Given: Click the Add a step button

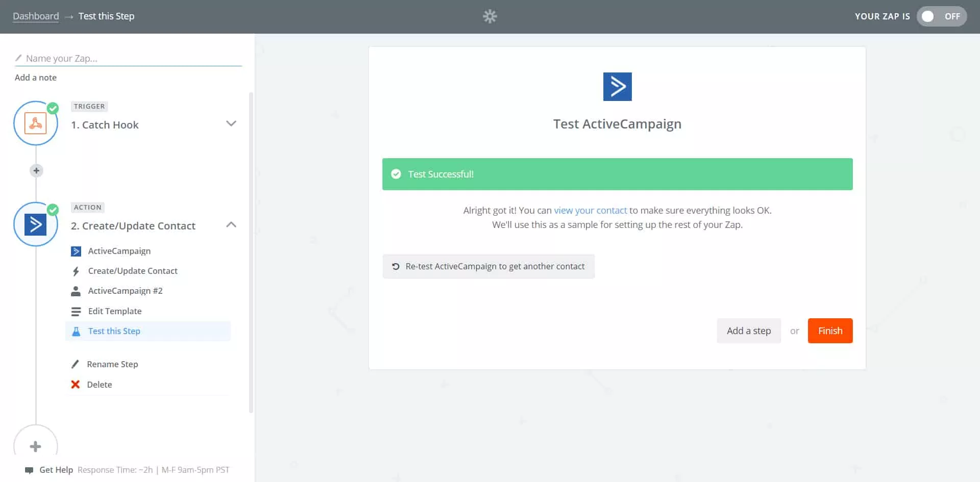Looking at the screenshot, I should (749, 331).
